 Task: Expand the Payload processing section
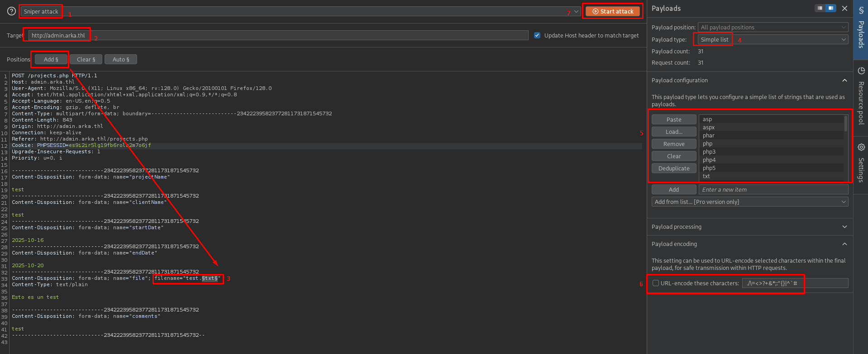[x=844, y=227]
